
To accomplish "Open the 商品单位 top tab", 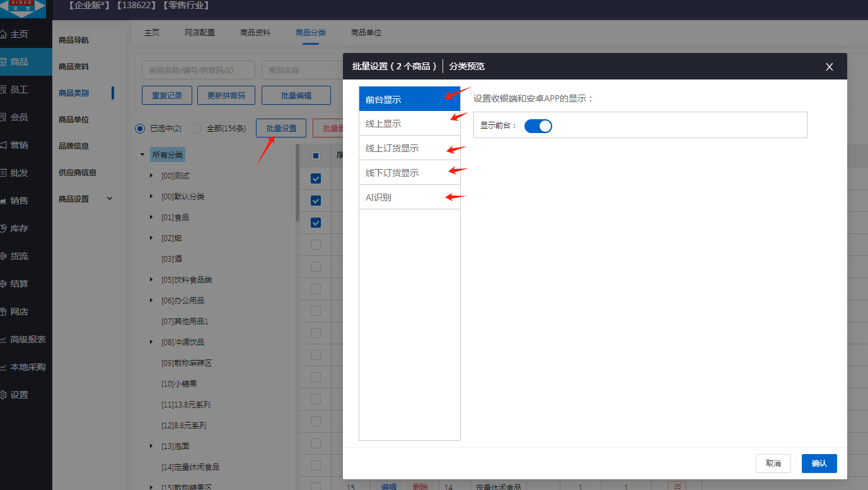I will tap(366, 33).
